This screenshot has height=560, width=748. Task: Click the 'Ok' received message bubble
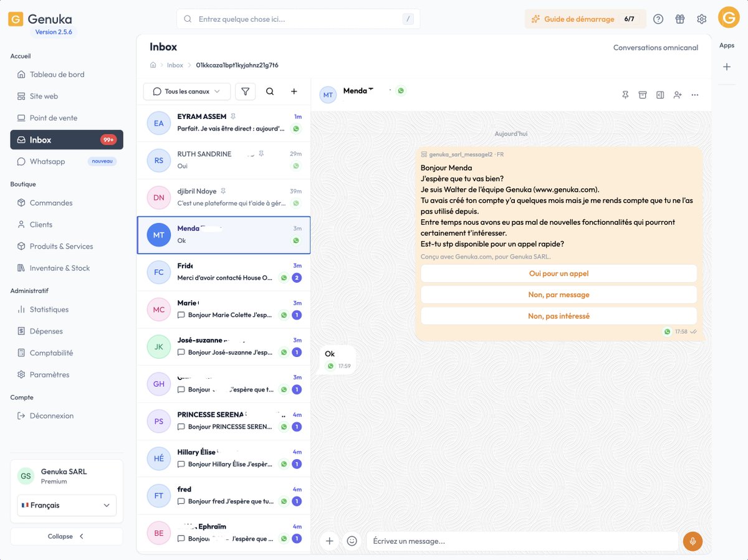(337, 359)
